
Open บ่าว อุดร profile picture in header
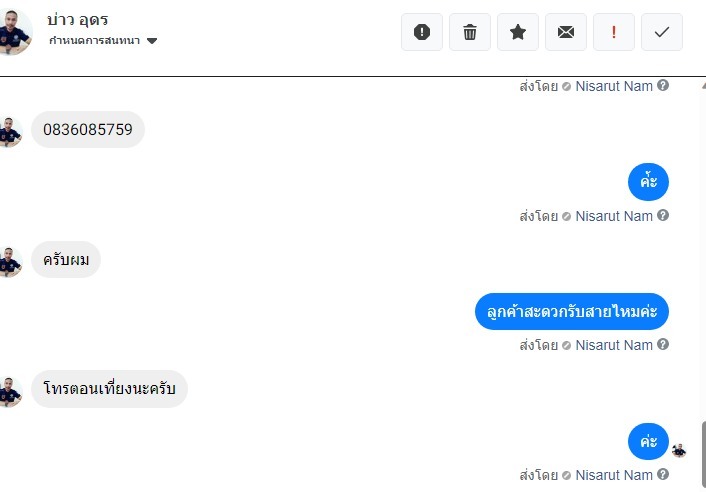(14, 32)
